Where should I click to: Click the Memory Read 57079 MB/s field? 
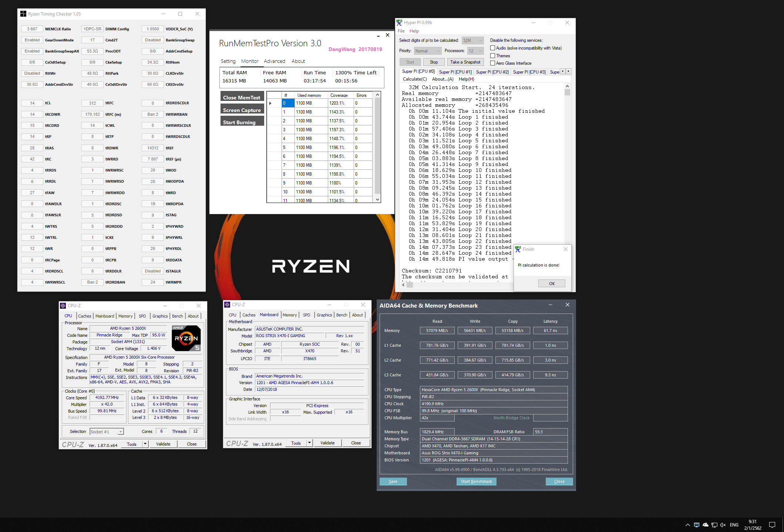click(x=437, y=331)
